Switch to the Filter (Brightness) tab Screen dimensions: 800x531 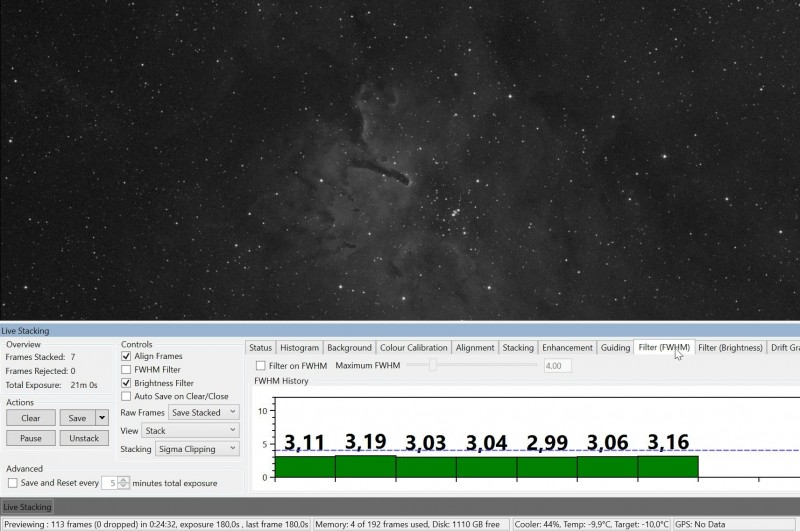point(730,347)
